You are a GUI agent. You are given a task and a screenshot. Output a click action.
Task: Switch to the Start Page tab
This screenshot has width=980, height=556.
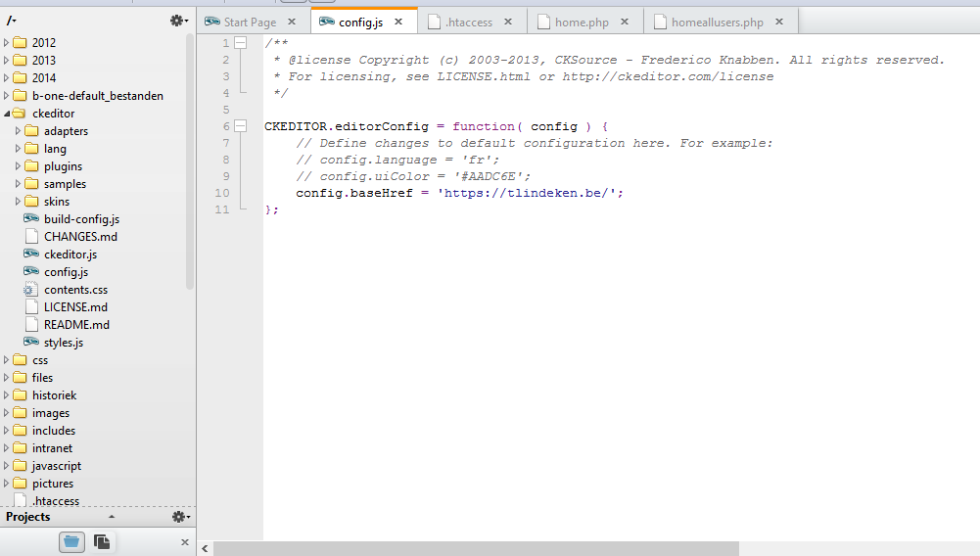tap(249, 22)
